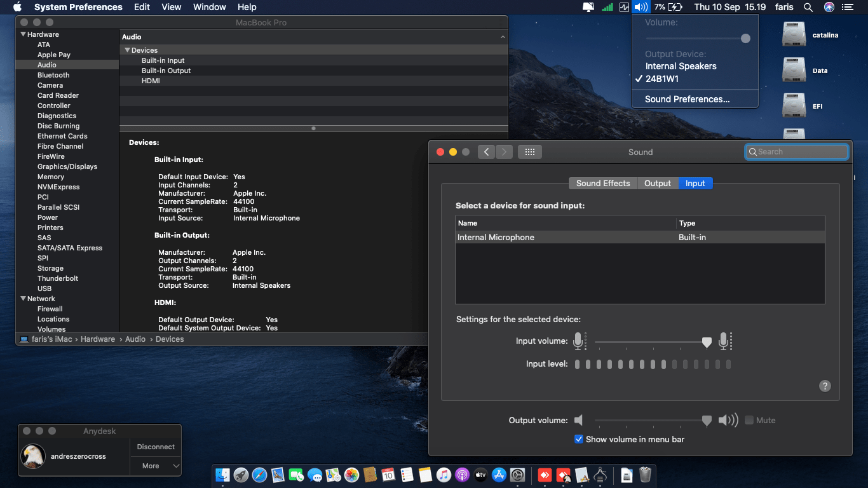This screenshot has height=488, width=868.
Task: Open the Edit menu
Action: [x=142, y=7]
